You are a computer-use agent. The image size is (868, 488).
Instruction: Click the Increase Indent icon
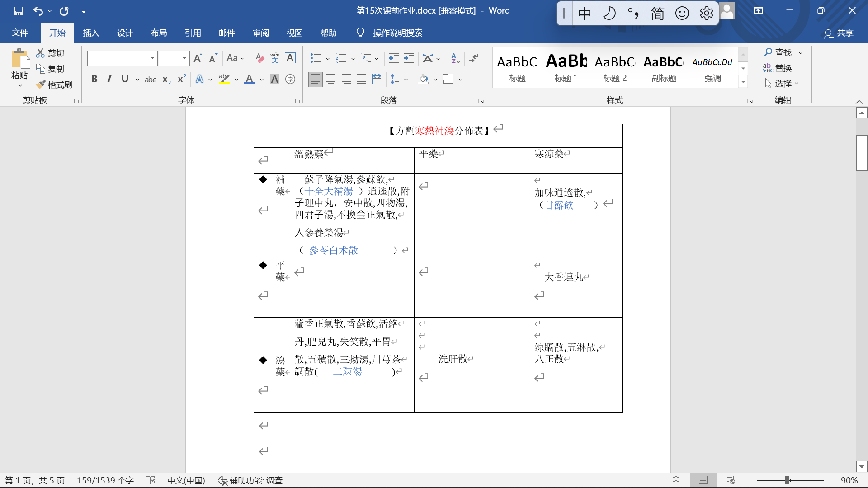(x=409, y=58)
